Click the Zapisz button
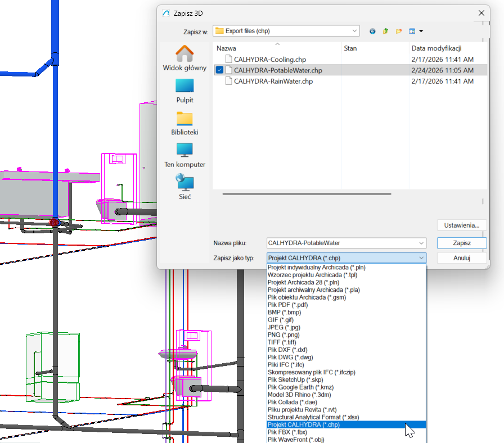 [462, 243]
